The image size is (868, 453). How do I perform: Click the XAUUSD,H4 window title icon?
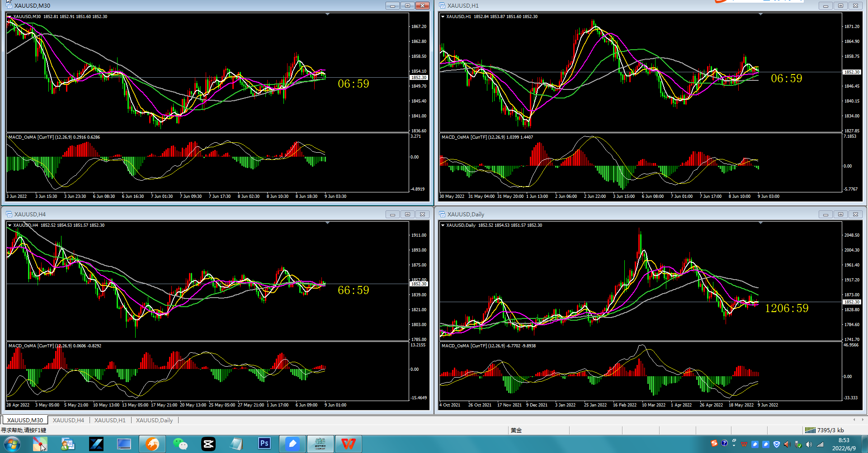[x=9, y=214]
